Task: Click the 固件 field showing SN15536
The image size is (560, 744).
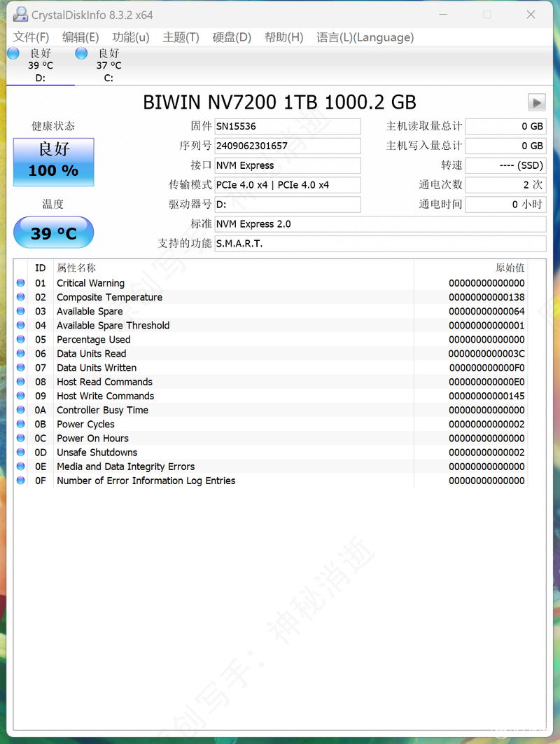Action: [287, 126]
